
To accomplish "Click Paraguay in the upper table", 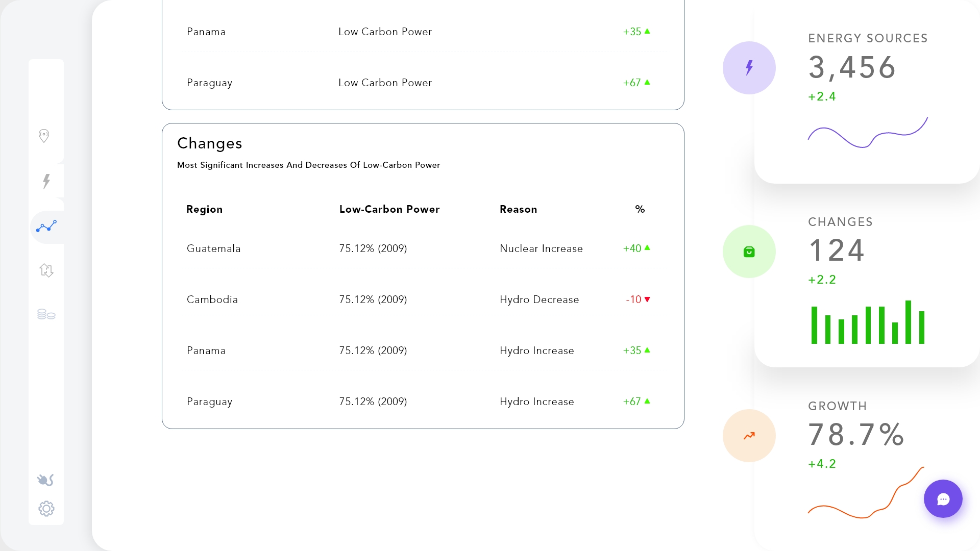I will [x=209, y=83].
